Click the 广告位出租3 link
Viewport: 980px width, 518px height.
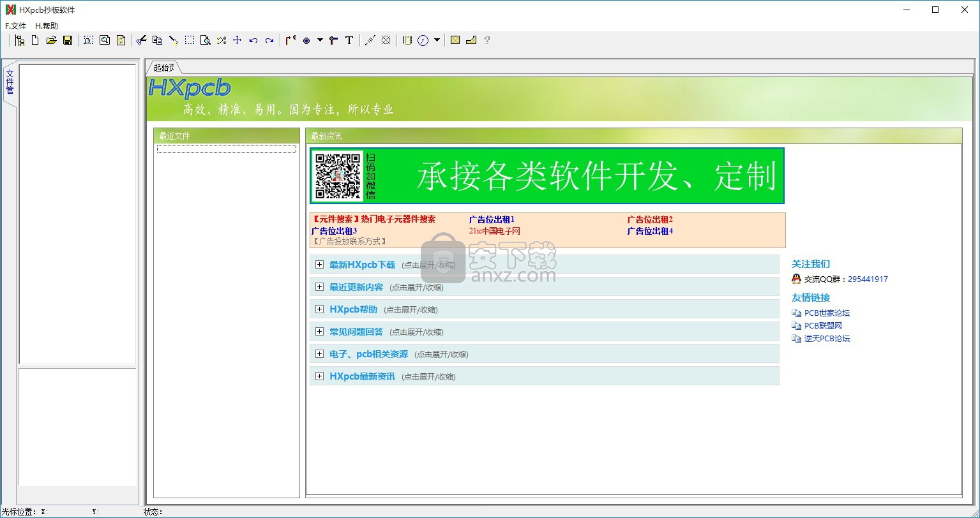click(x=334, y=231)
